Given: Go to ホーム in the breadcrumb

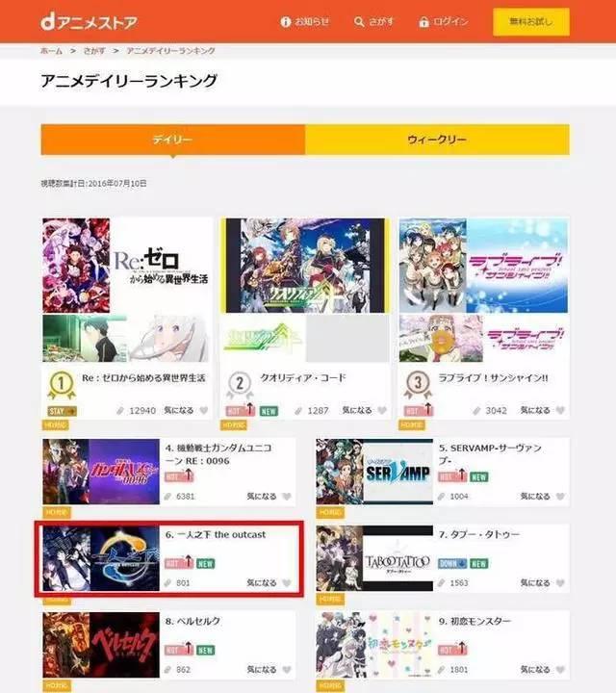Looking at the screenshot, I should [x=51, y=51].
